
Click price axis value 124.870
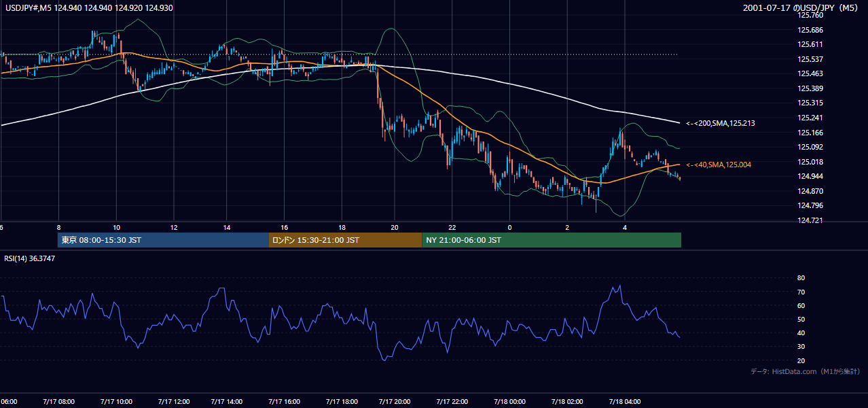click(810, 191)
